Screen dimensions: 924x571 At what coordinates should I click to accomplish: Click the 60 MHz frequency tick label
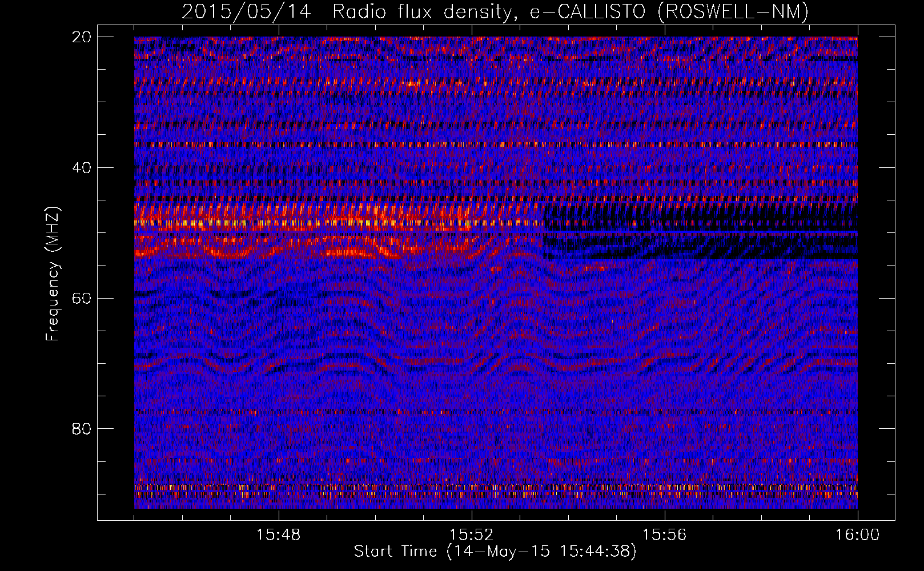pos(82,298)
